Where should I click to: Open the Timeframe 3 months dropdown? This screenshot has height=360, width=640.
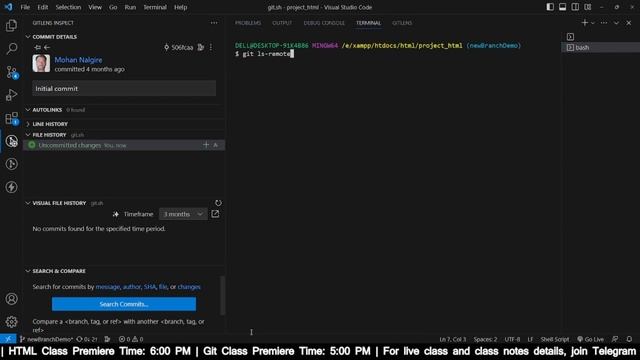pyautogui.click(x=183, y=214)
